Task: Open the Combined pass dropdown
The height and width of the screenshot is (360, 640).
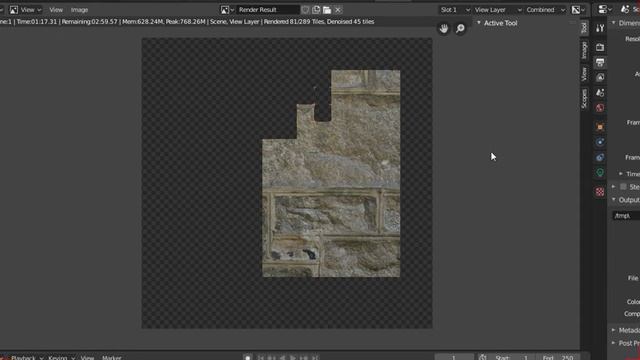Action: [x=545, y=9]
